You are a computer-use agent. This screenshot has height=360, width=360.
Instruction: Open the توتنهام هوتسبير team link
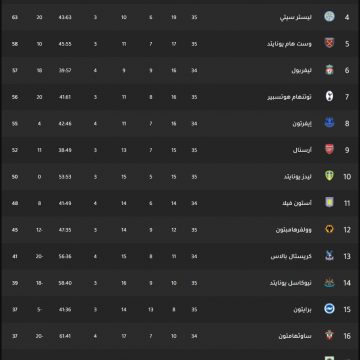[290, 97]
